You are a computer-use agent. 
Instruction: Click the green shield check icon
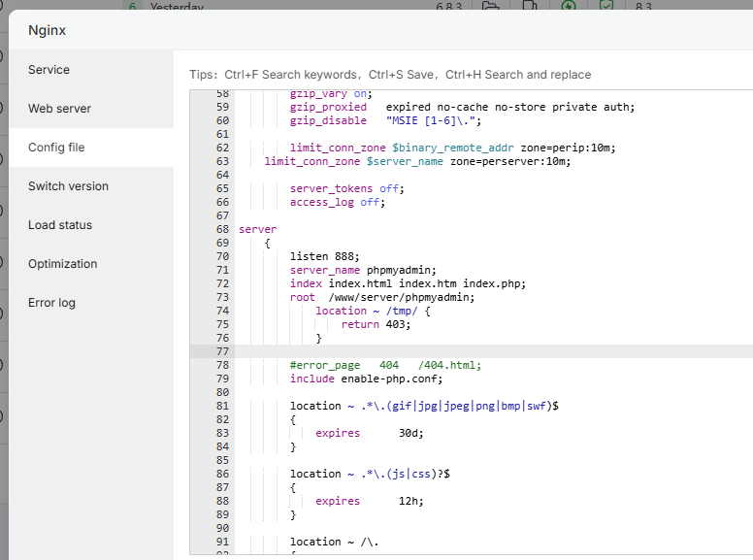tap(606, 6)
